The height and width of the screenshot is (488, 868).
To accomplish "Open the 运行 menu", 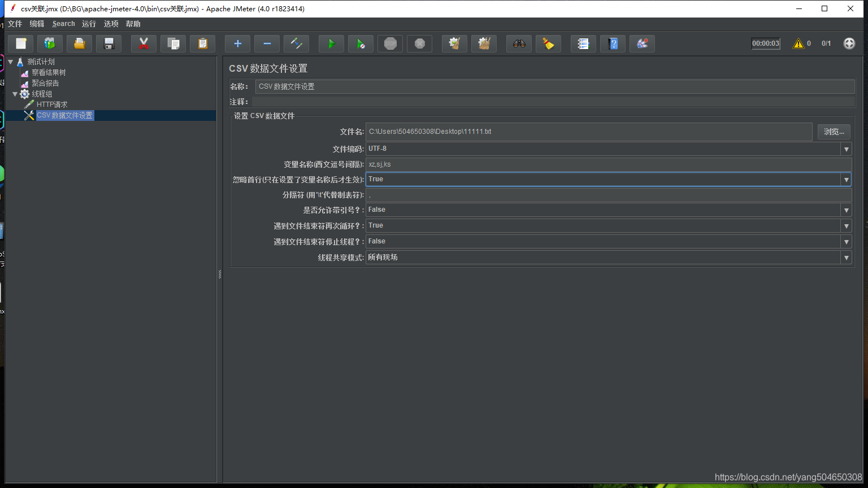I will 89,24.
